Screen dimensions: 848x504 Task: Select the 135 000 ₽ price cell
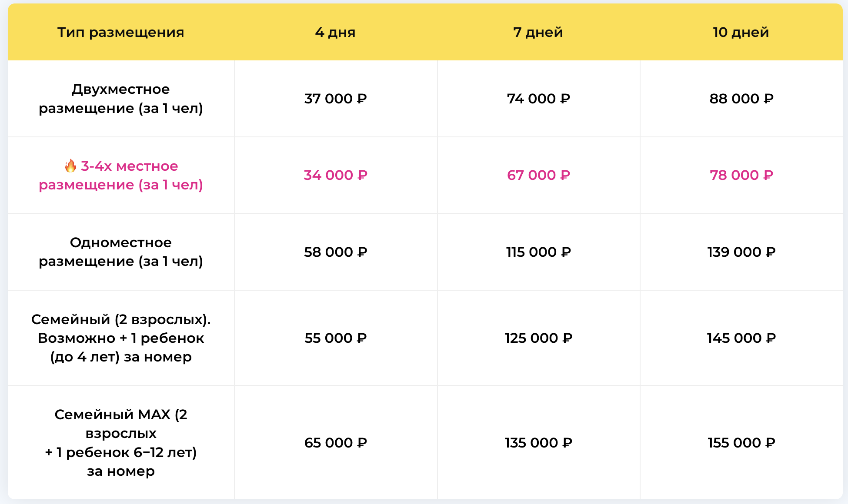point(538,443)
